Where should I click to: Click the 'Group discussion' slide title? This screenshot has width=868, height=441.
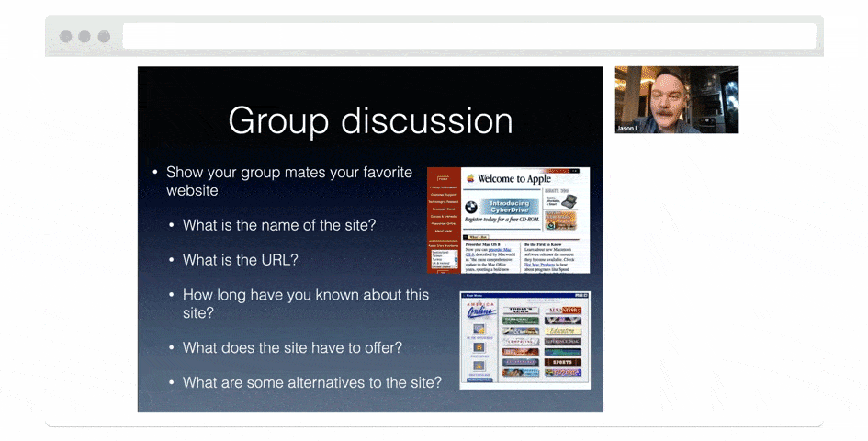pyautogui.click(x=370, y=120)
